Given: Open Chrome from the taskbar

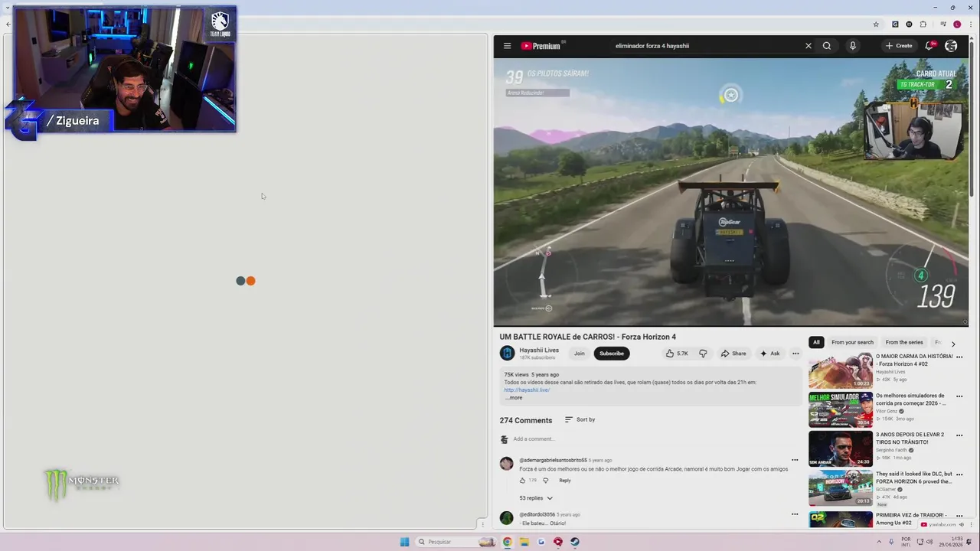Looking at the screenshot, I should tap(507, 542).
